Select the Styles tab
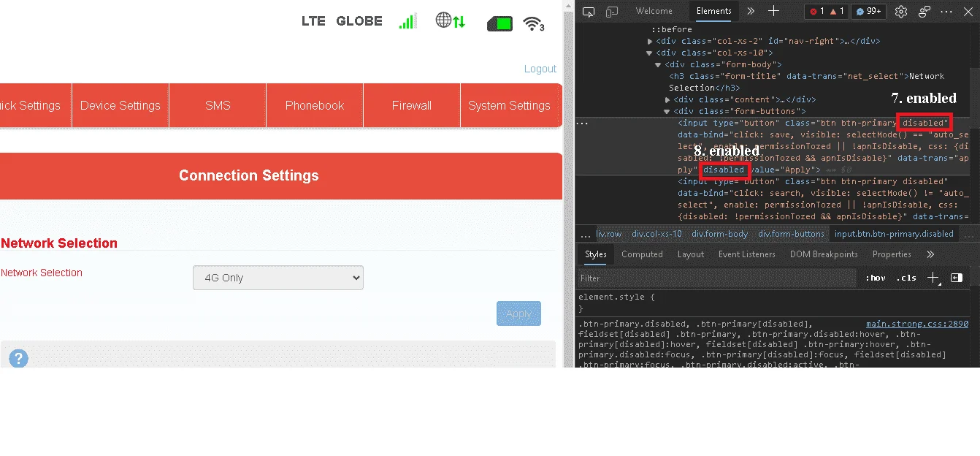This screenshot has width=980, height=456. (596, 254)
